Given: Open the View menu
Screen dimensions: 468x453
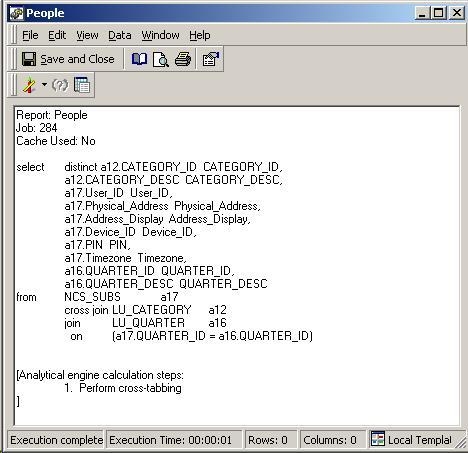Looking at the screenshot, I should pyautogui.click(x=87, y=35).
